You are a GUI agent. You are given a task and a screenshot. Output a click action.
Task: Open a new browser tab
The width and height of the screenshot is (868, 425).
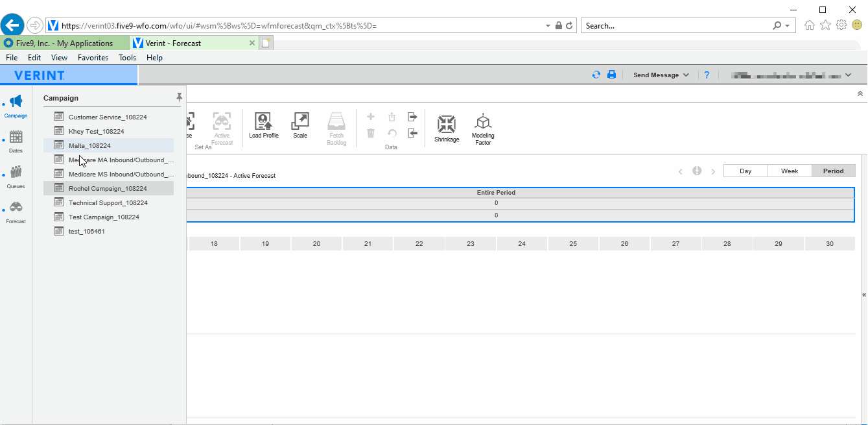click(x=266, y=43)
